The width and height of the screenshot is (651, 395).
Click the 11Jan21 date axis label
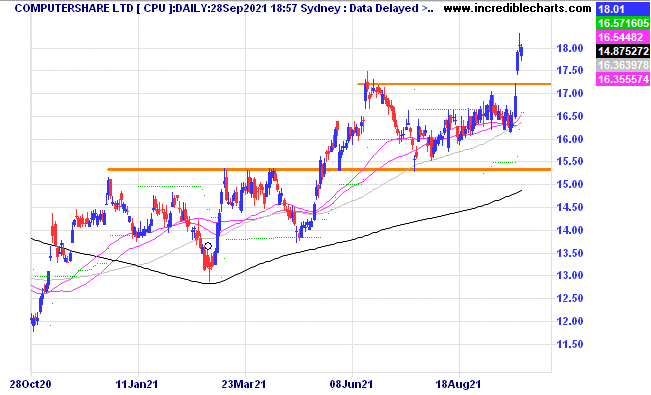[137, 384]
